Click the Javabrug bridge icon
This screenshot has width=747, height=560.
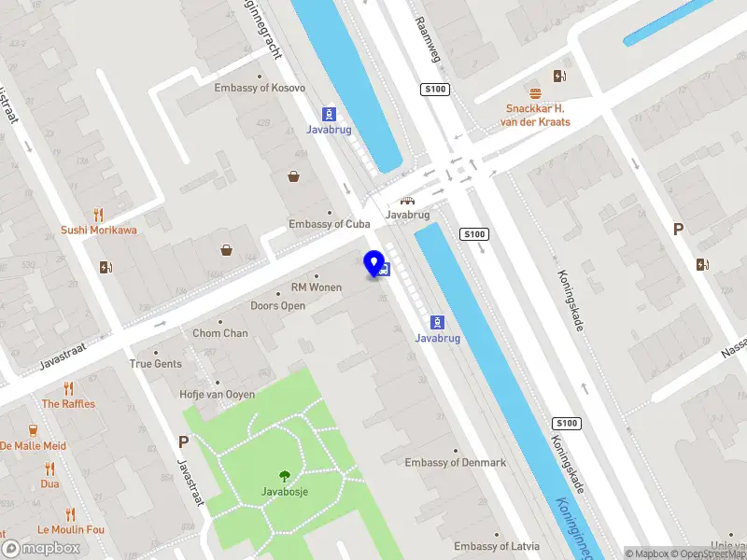407,201
